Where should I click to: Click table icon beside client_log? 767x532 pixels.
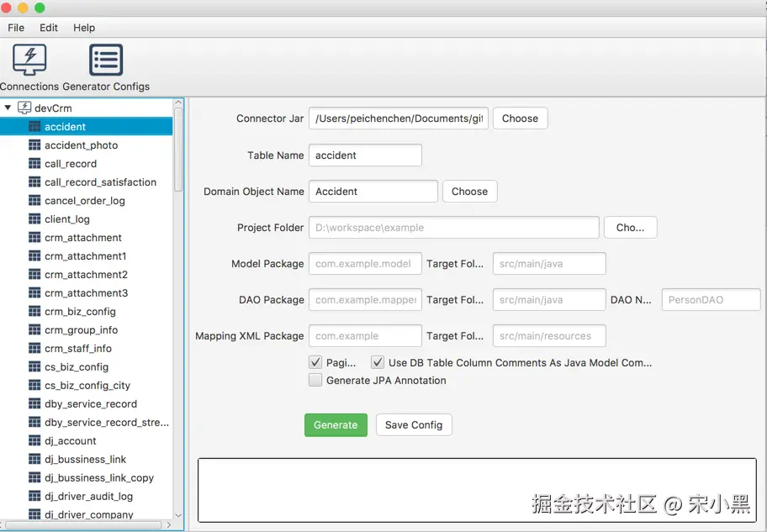pos(34,219)
